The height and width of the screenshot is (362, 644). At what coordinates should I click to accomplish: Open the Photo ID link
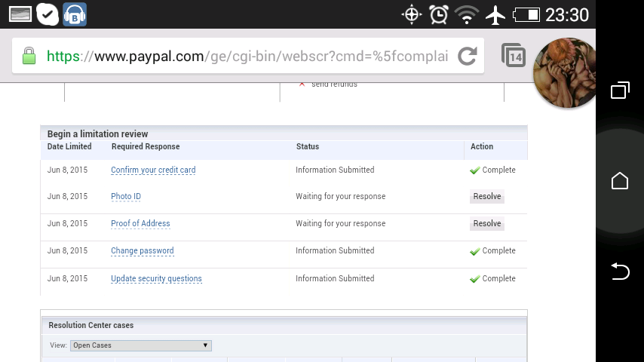(126, 197)
